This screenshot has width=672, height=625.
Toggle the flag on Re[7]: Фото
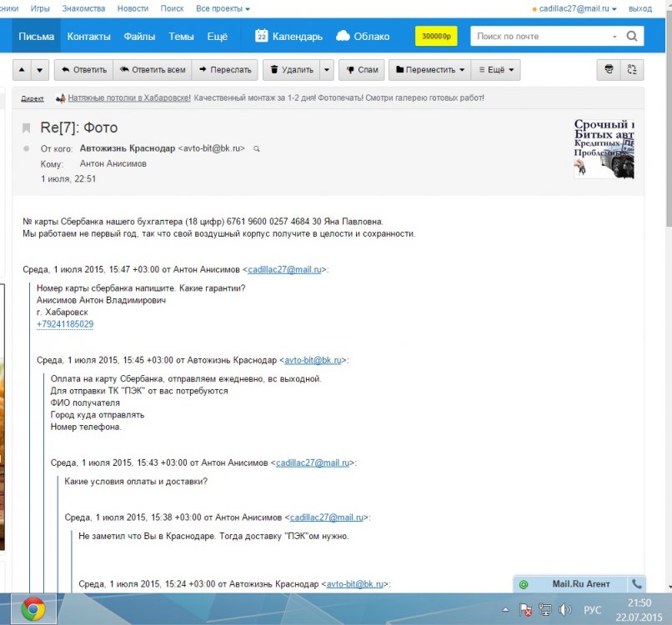pyautogui.click(x=27, y=128)
